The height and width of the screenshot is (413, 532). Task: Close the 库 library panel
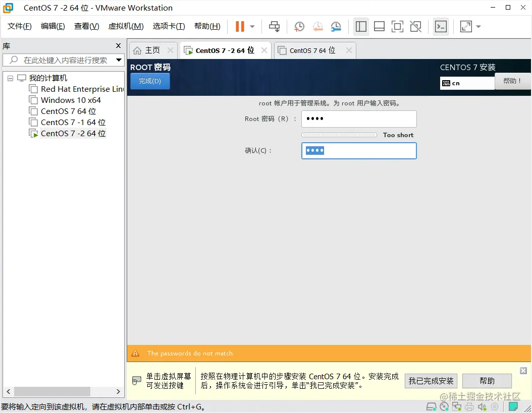coord(118,46)
